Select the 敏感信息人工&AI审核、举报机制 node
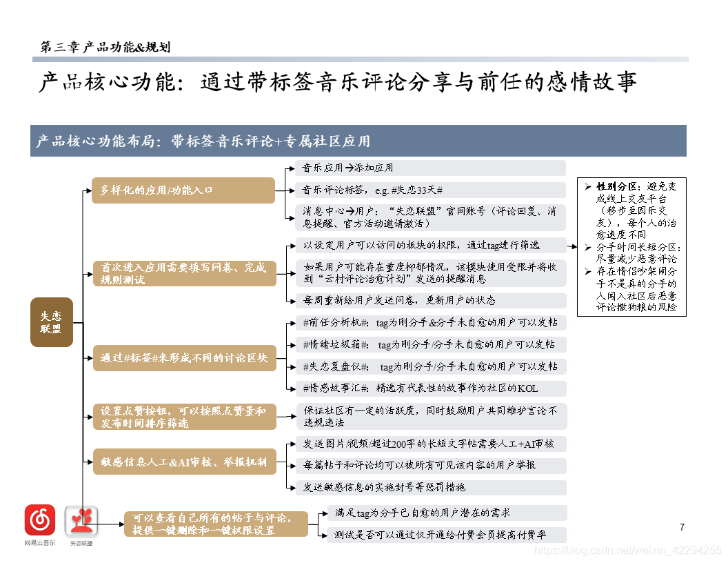This screenshot has width=728, height=563. tap(185, 462)
